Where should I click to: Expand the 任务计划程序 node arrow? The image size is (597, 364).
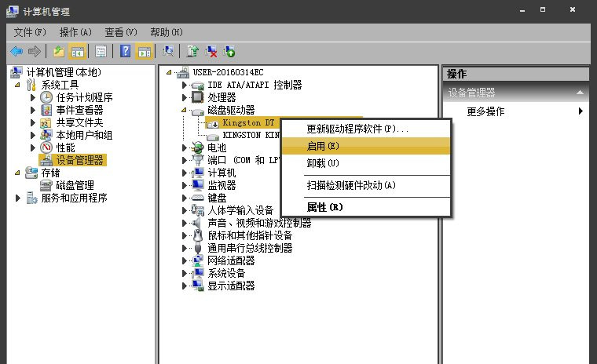coord(33,97)
